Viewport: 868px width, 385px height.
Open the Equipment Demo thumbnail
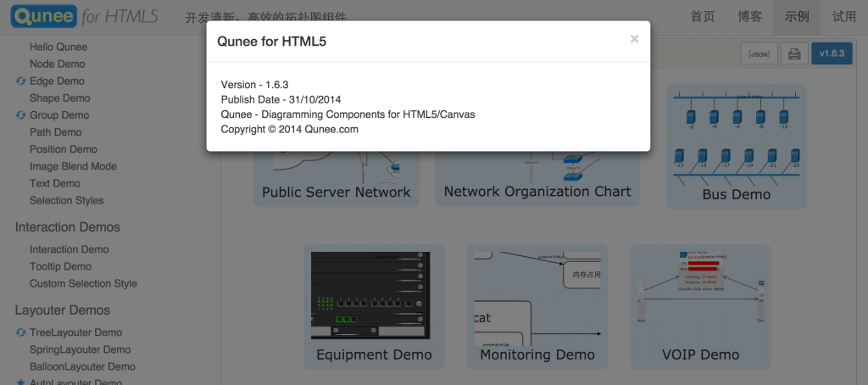(x=374, y=307)
